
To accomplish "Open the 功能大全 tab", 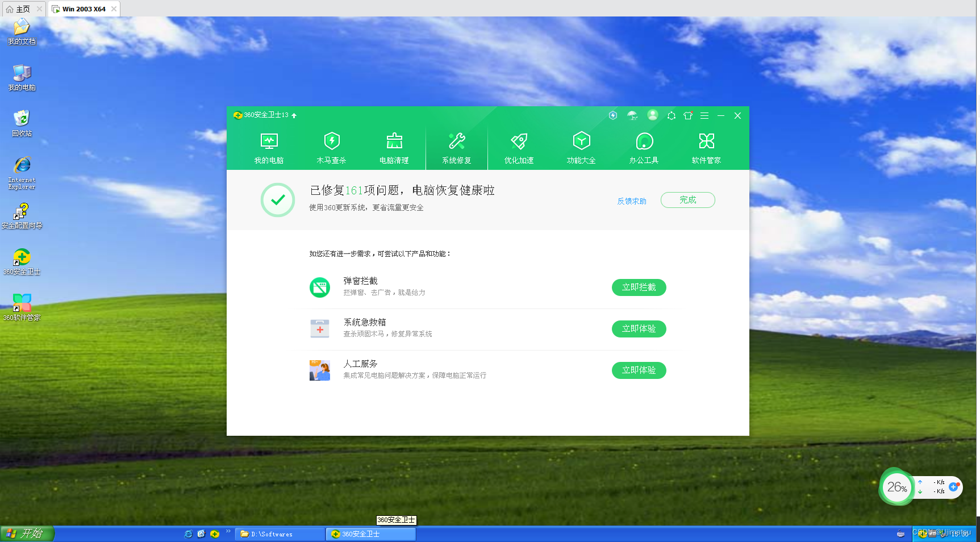I will pyautogui.click(x=581, y=148).
